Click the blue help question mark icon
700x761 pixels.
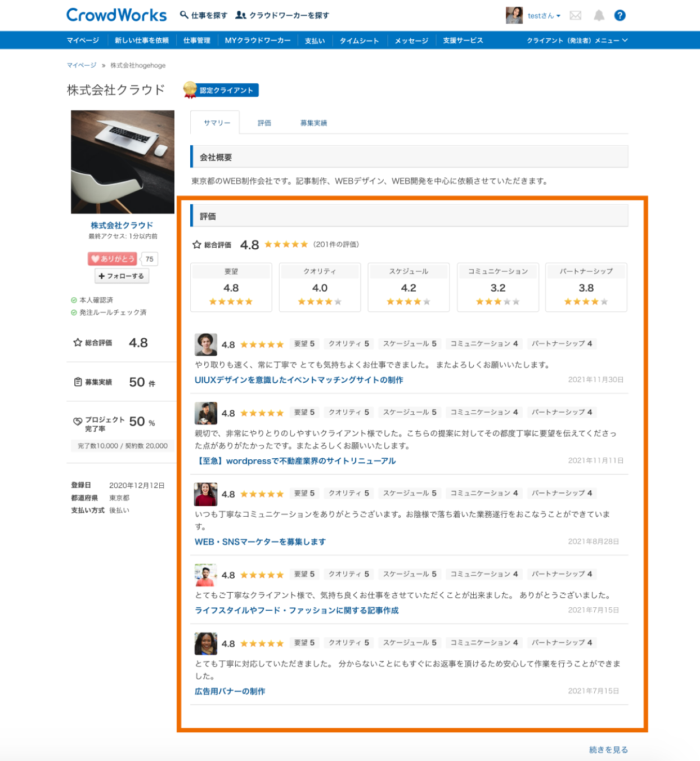[x=620, y=16]
